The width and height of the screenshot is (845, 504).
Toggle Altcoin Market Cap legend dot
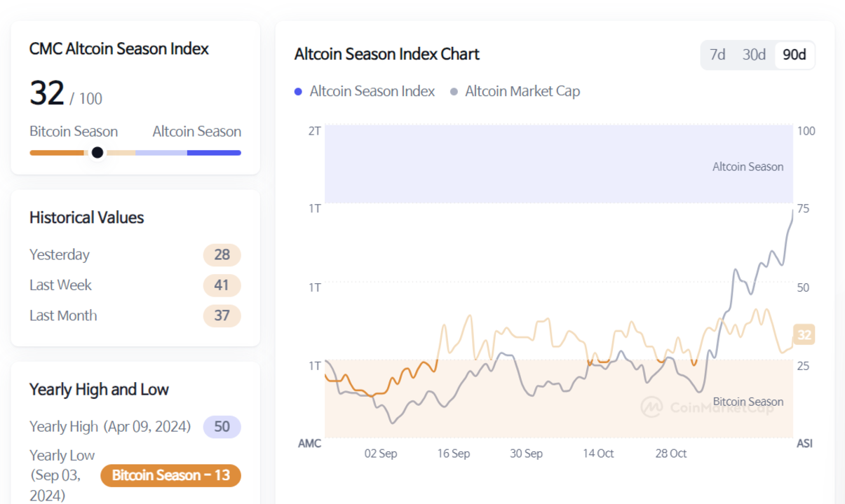click(x=454, y=92)
